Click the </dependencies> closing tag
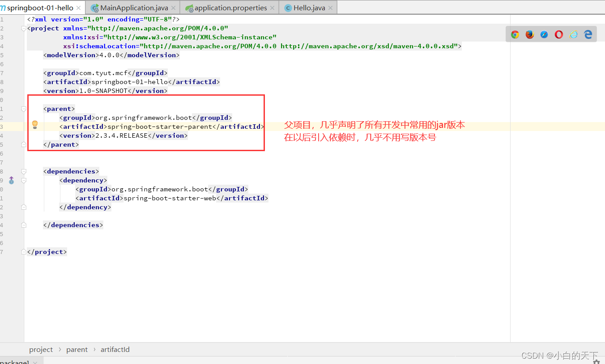Image resolution: width=605 pixels, height=364 pixels. (x=73, y=225)
